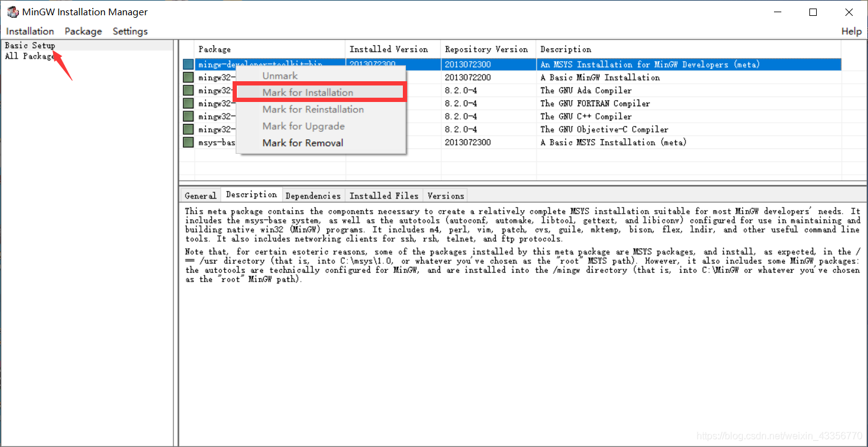The height and width of the screenshot is (447, 868).
Task: Toggle checkbox in the GNU FORTRAN Compiler row
Action: (x=188, y=103)
